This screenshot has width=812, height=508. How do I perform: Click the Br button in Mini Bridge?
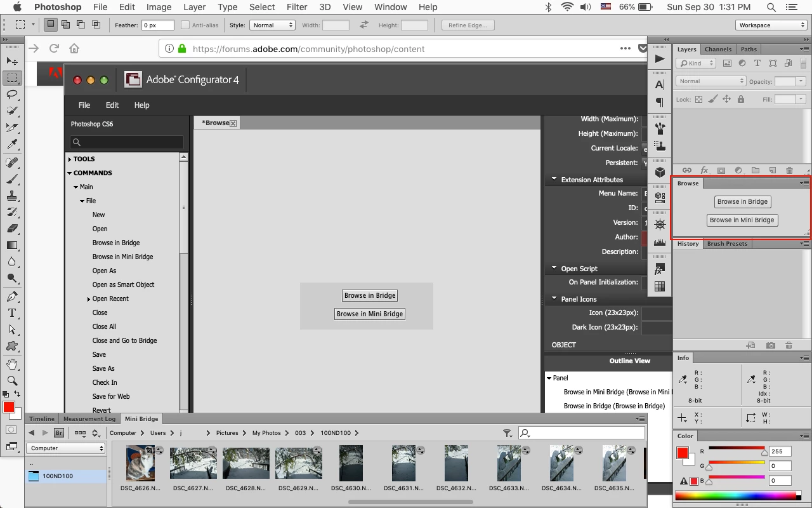coord(59,433)
